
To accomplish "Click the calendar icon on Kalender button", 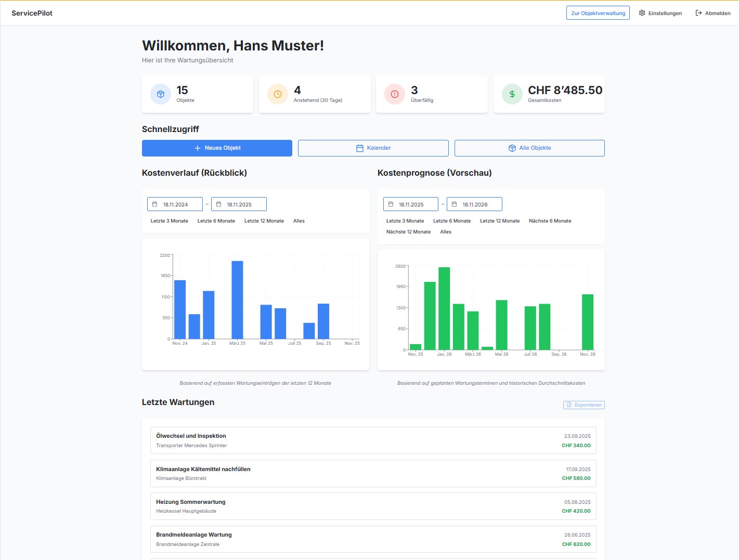I will coord(360,148).
